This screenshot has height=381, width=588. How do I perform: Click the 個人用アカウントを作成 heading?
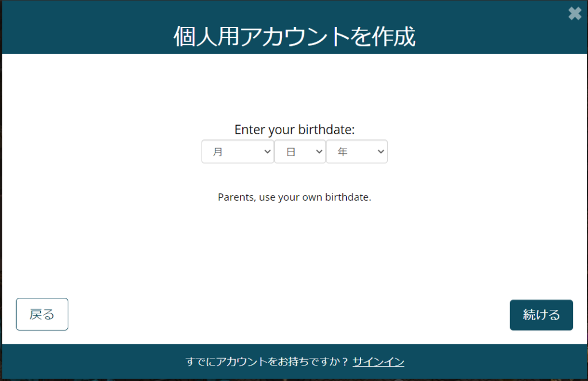coord(295,36)
